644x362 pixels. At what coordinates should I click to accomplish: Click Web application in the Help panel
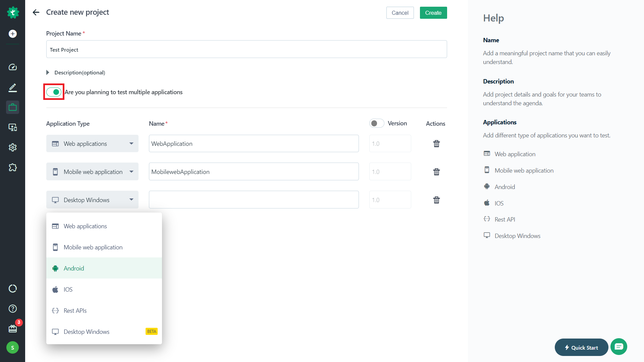point(515,154)
